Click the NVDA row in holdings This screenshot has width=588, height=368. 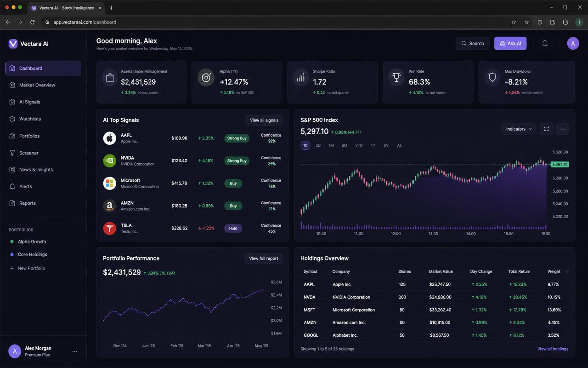(434, 297)
